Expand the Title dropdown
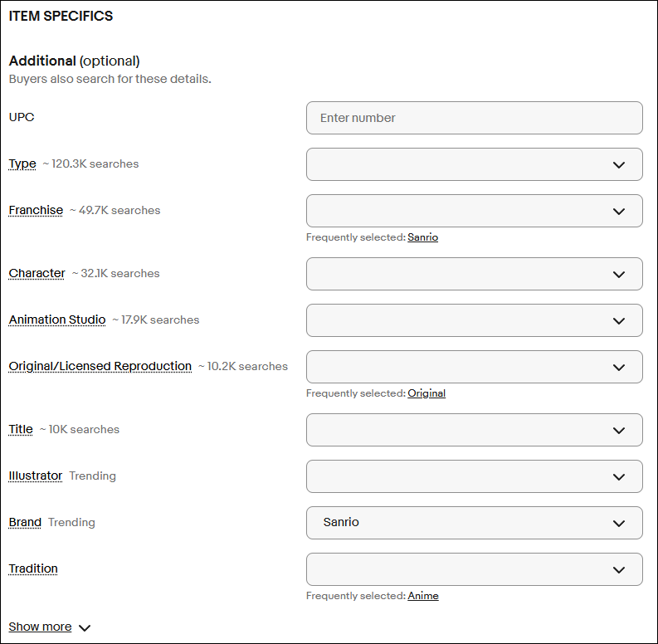This screenshot has height=644, width=658. [474, 430]
